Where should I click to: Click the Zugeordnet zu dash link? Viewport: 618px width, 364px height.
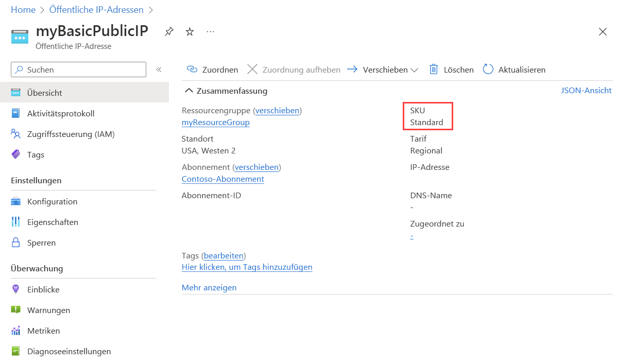click(412, 236)
